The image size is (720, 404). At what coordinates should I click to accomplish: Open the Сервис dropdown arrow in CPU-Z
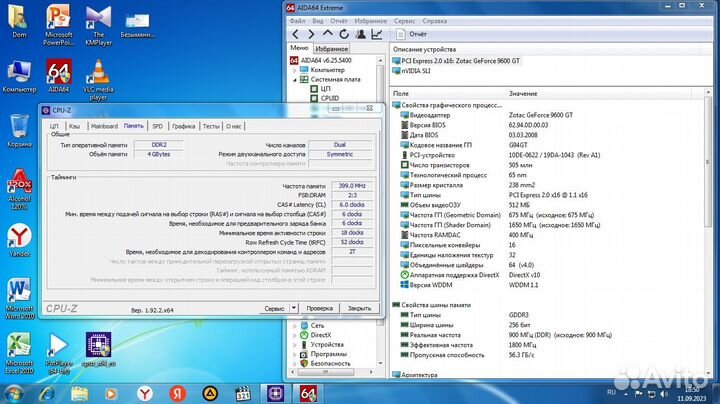pyautogui.click(x=294, y=308)
